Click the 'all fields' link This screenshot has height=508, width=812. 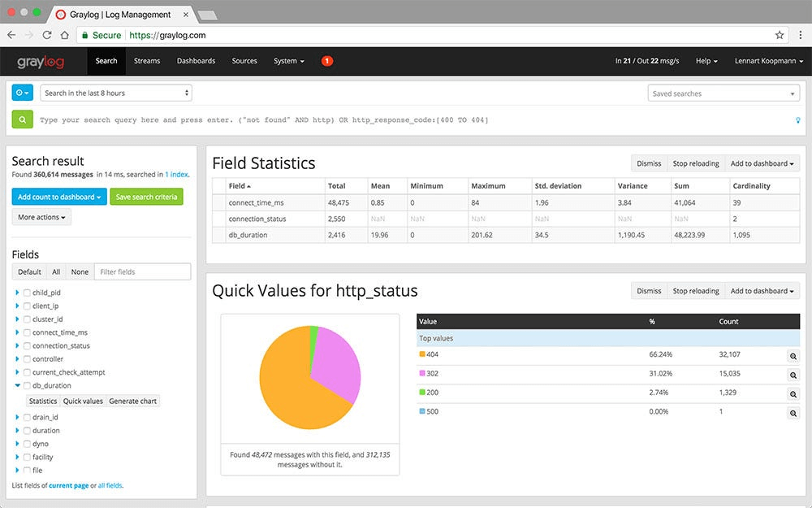(110, 485)
